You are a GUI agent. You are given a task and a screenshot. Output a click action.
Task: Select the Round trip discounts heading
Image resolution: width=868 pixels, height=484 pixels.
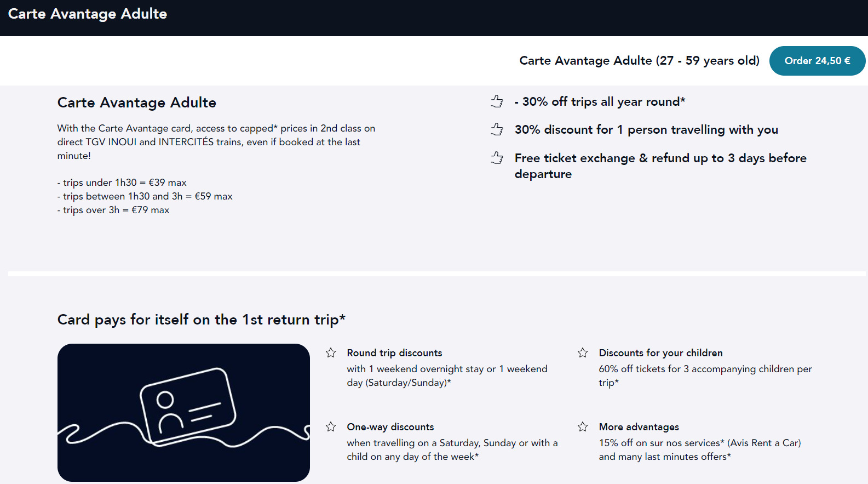(x=394, y=353)
